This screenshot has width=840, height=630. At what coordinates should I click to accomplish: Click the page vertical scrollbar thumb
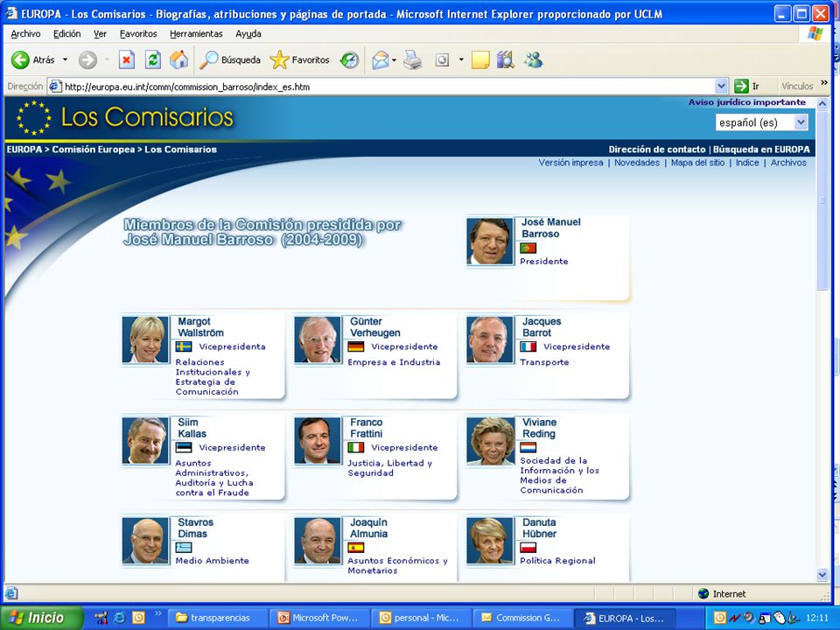click(822, 199)
